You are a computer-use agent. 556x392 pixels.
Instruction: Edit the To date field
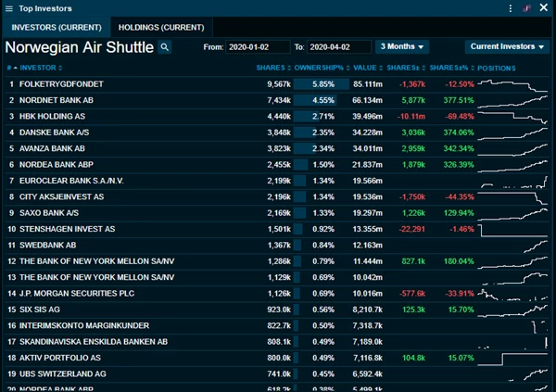tap(339, 47)
